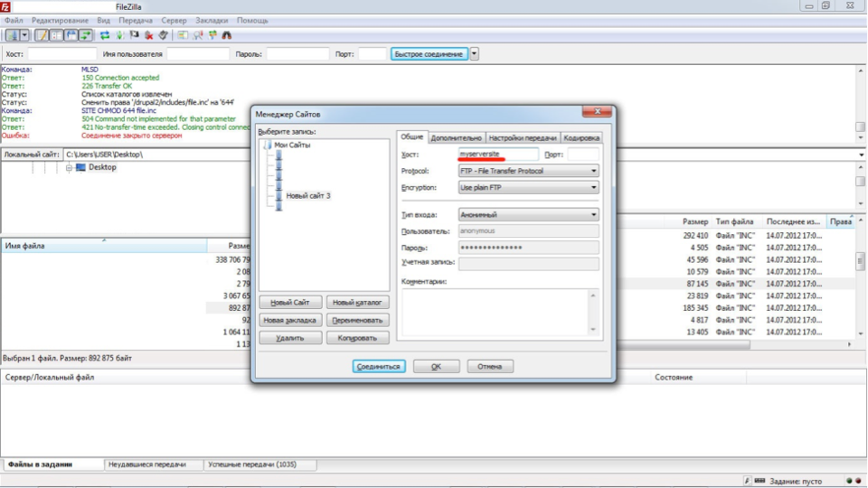The image size is (868, 488).
Task: Collapse the Desktop tree node
Action: pos(70,168)
